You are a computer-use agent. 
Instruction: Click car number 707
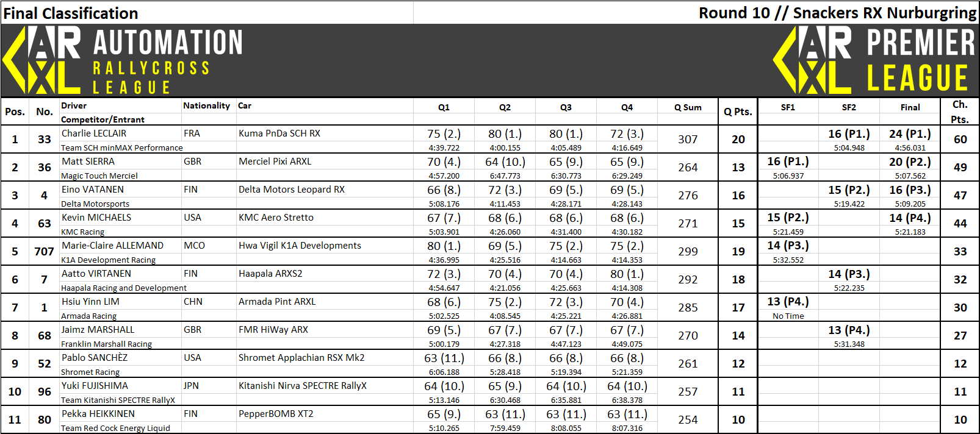44,252
